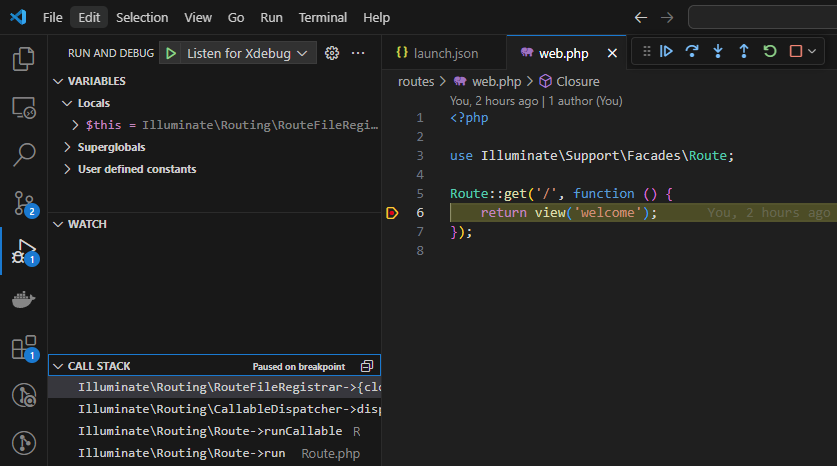Switch to the launch.json tab
The width and height of the screenshot is (837, 466).
coord(440,53)
